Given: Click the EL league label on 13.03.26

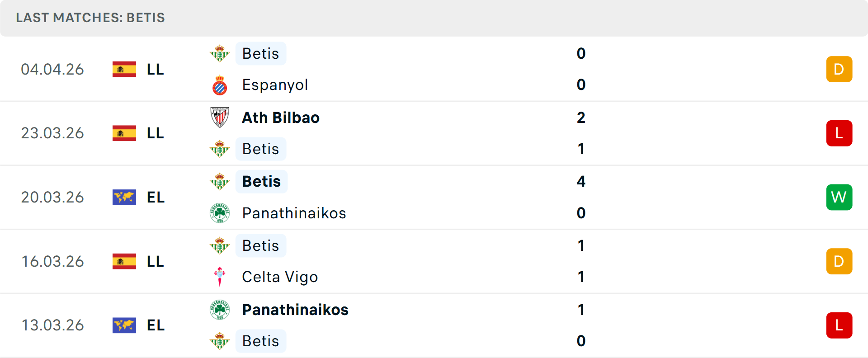Looking at the screenshot, I should [156, 325].
